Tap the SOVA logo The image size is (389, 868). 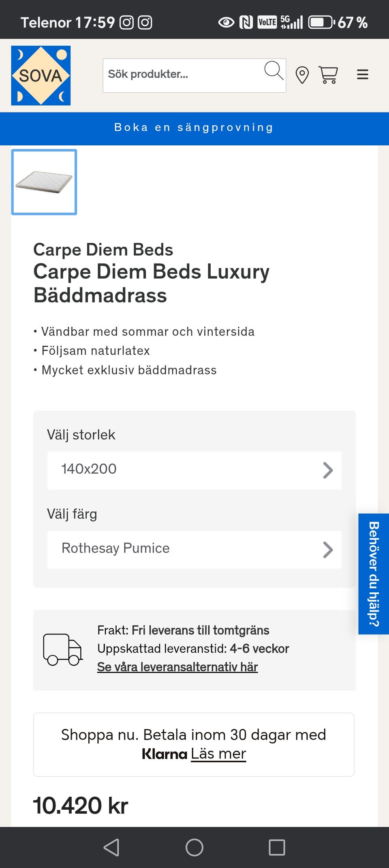[x=41, y=76]
